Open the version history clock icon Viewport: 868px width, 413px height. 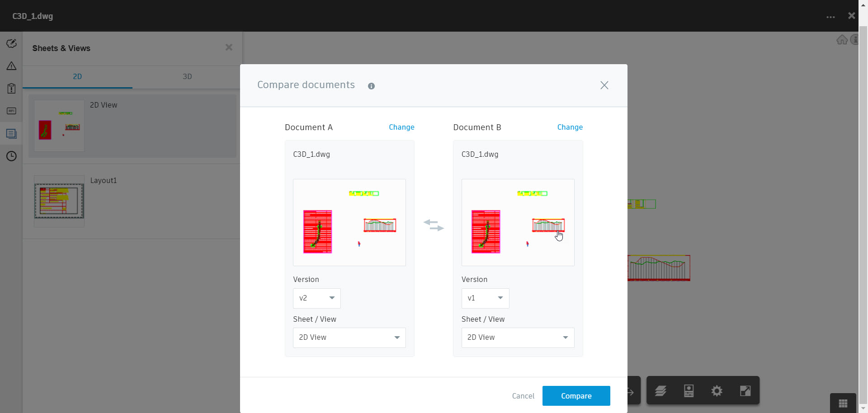coord(11,156)
